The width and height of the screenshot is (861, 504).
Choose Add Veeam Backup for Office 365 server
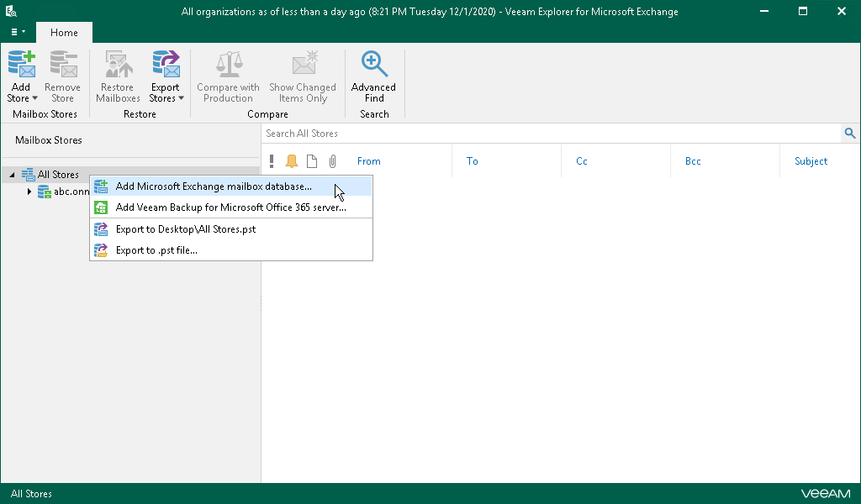pyautogui.click(x=231, y=207)
